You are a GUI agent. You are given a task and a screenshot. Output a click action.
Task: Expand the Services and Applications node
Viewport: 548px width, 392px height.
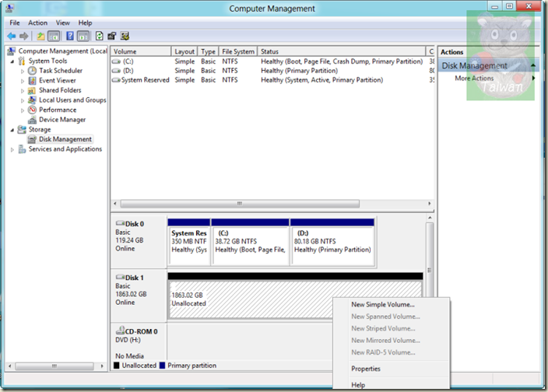pos(12,149)
